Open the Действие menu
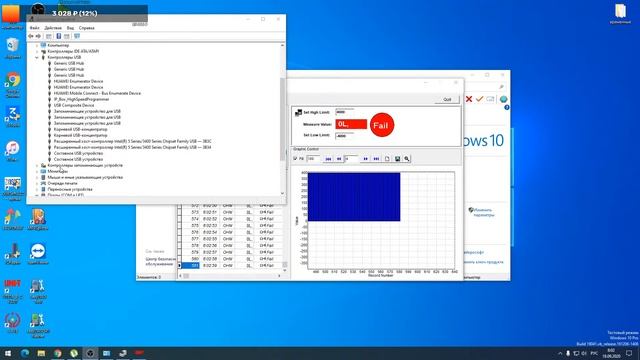 pyautogui.click(x=53, y=28)
